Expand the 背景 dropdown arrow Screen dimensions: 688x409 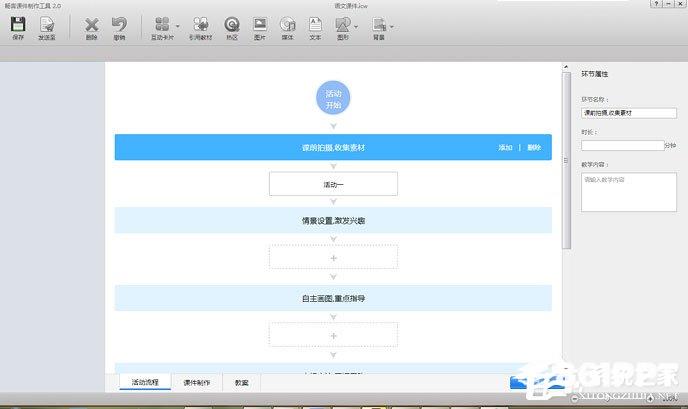point(392,27)
